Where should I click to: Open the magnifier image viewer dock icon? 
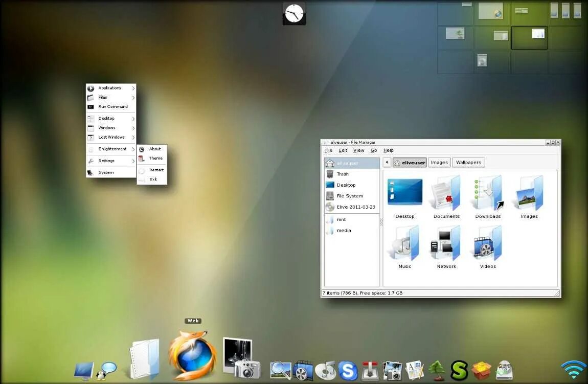pyautogui.click(x=281, y=371)
